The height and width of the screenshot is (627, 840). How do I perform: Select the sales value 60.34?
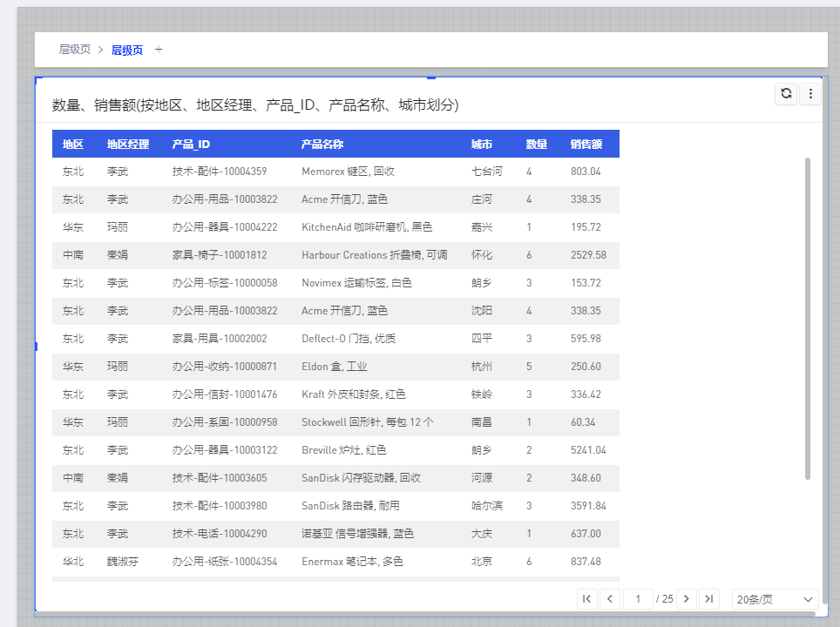[x=583, y=422]
